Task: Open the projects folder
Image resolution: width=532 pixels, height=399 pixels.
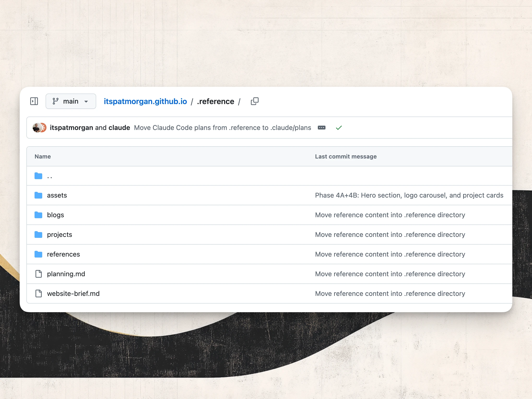Action: point(59,235)
